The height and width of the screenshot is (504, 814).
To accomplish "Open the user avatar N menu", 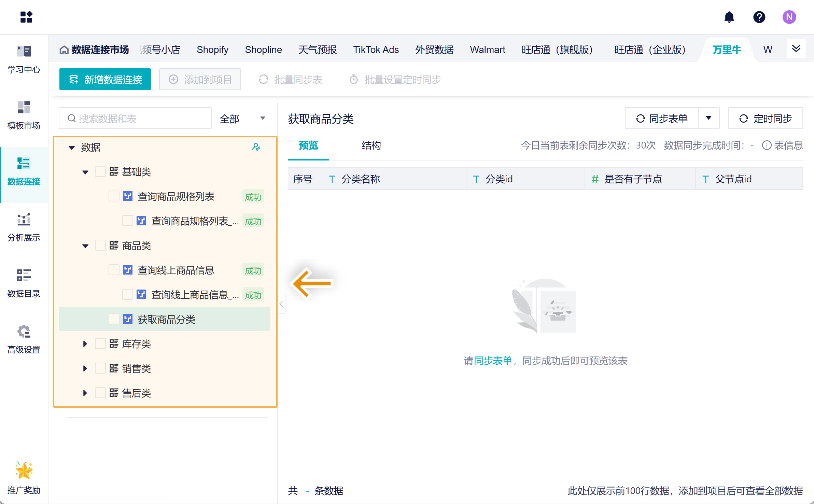I will click(x=789, y=17).
